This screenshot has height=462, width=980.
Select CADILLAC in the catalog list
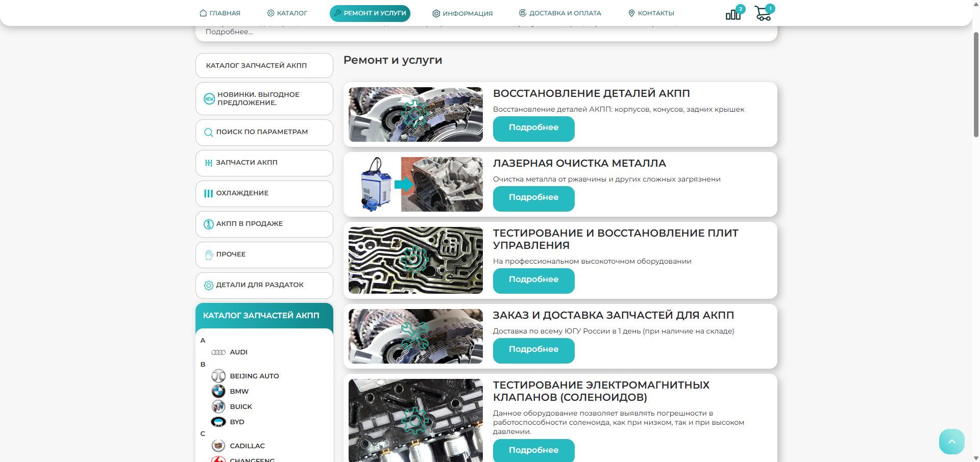pos(247,446)
